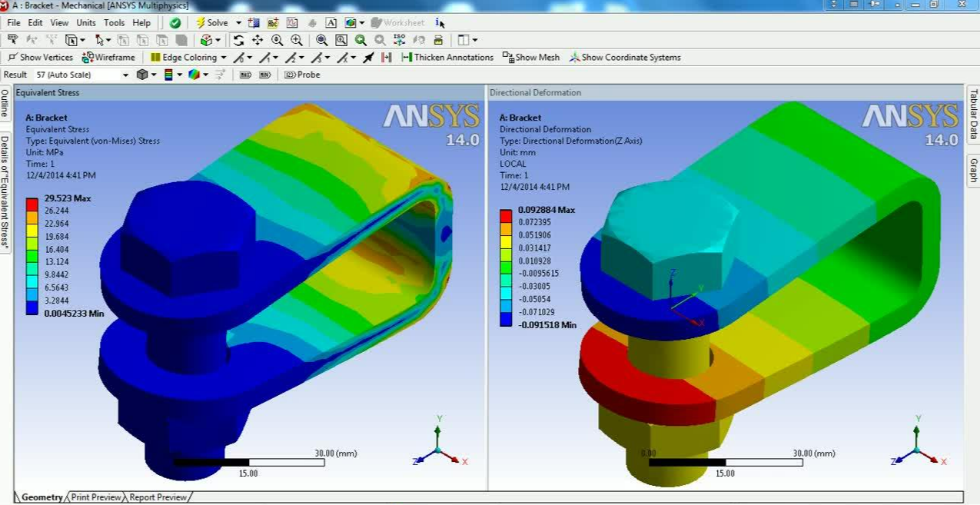Image resolution: width=980 pixels, height=505 pixels.
Task: Switch to the Geometry tab
Action: [42, 497]
